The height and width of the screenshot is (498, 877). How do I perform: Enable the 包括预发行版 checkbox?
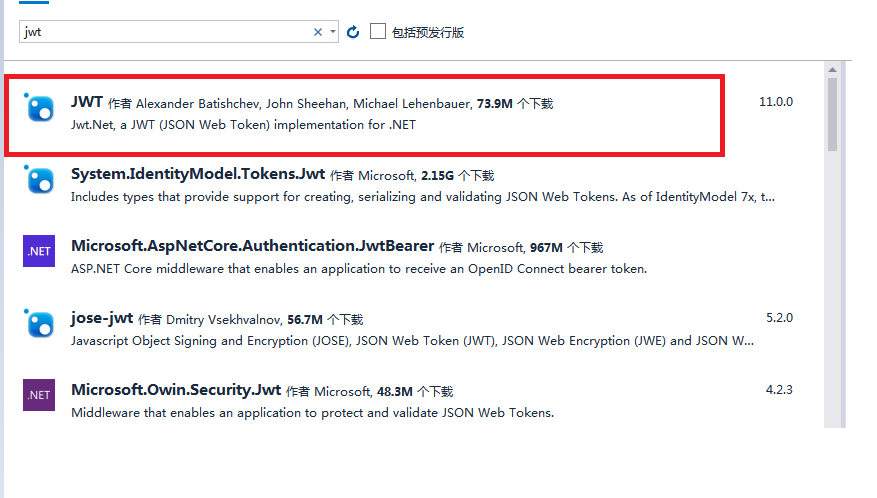point(378,31)
